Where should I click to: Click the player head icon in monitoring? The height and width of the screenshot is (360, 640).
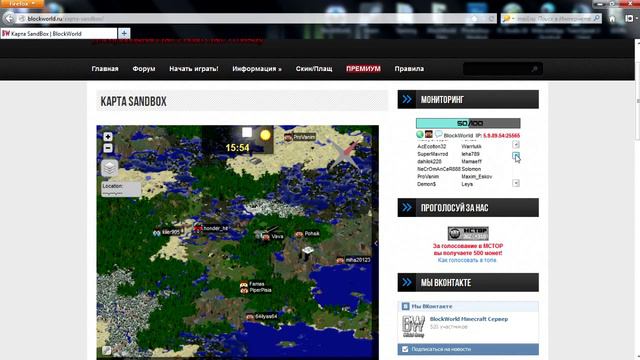pos(429,134)
